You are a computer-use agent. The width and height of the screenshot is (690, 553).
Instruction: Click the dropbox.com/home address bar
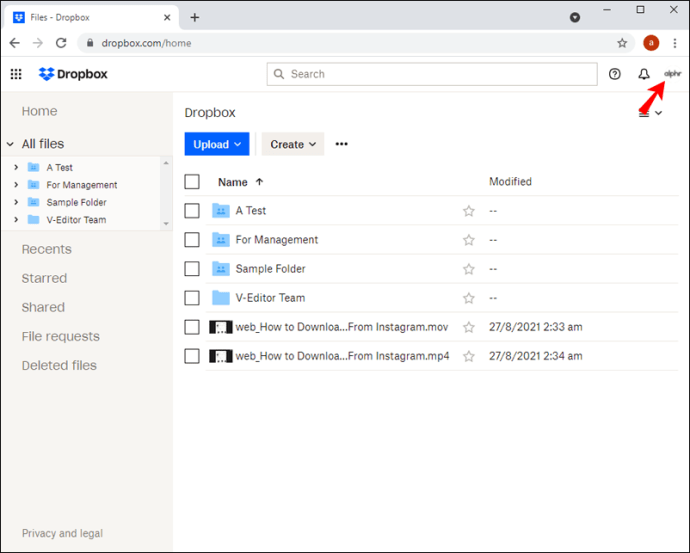click(x=356, y=43)
